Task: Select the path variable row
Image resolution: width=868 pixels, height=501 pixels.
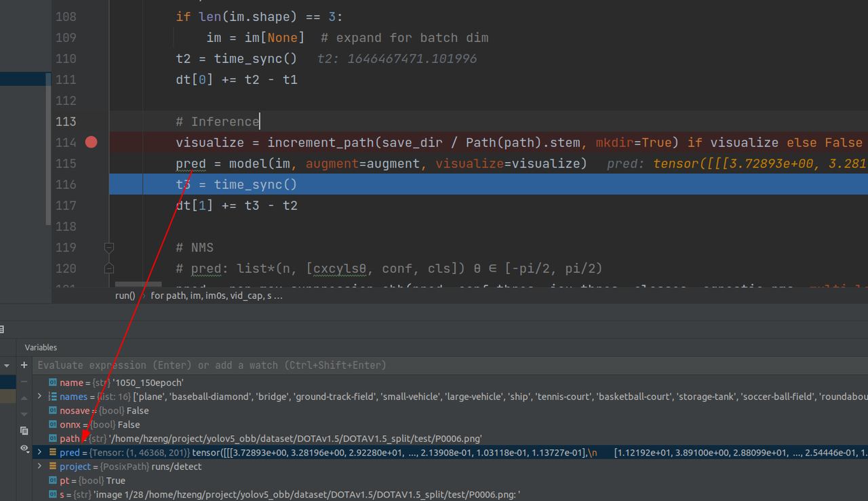Action: (x=450, y=439)
